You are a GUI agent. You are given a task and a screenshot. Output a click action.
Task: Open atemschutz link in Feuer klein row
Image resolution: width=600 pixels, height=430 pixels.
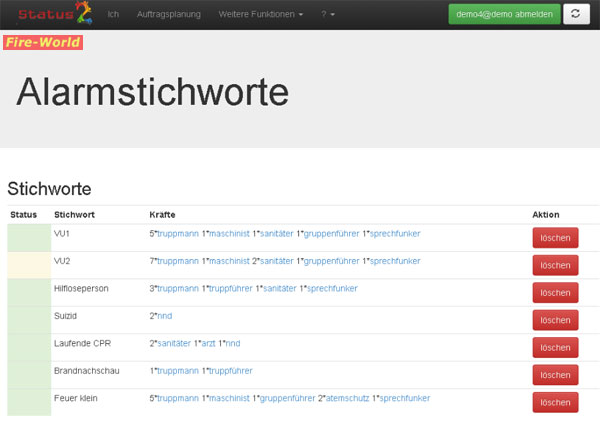pyautogui.click(x=347, y=398)
